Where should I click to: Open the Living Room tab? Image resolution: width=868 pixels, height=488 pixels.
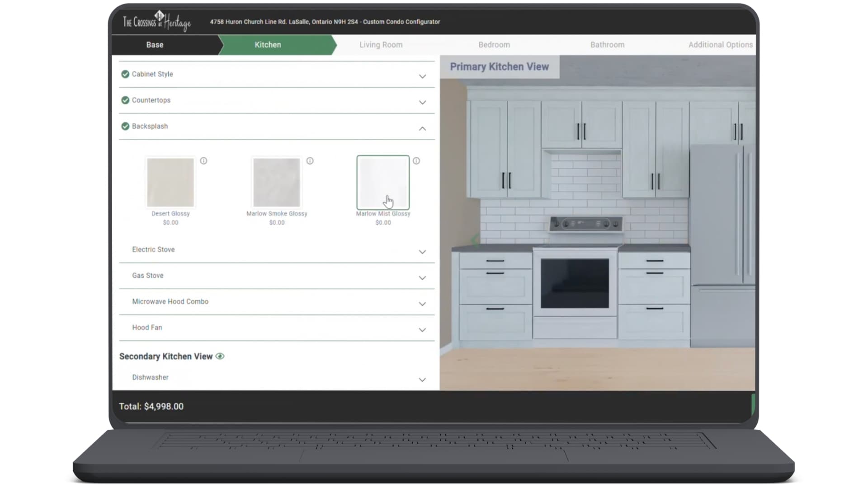point(380,45)
